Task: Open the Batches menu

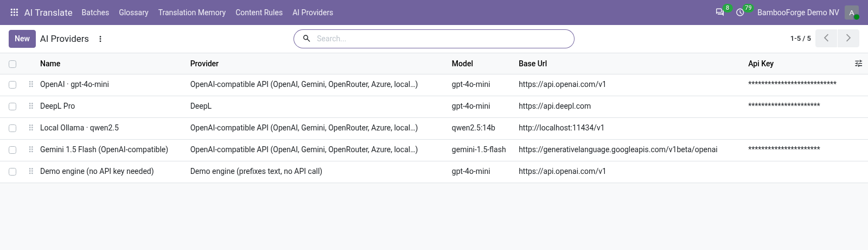Action: pos(95,12)
